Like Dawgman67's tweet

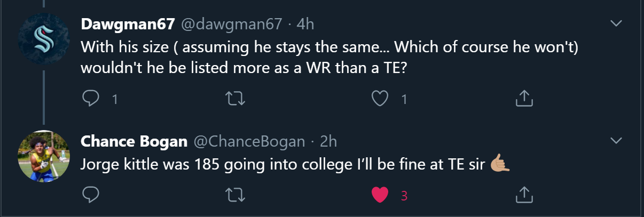coord(380,99)
